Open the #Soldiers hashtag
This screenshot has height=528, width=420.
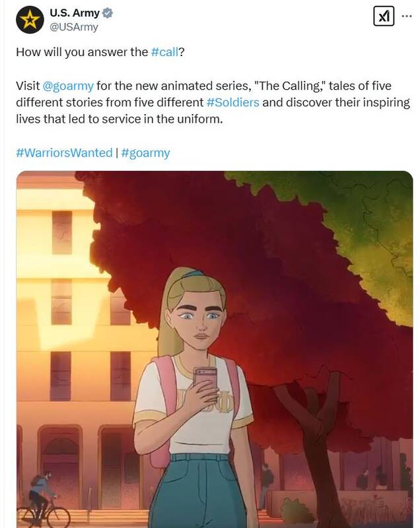click(232, 102)
